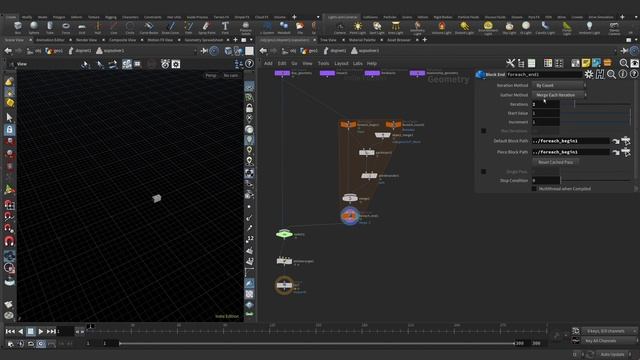Open the Key All Channels dropdown
Screen dimensions: 640x360
coord(609,341)
